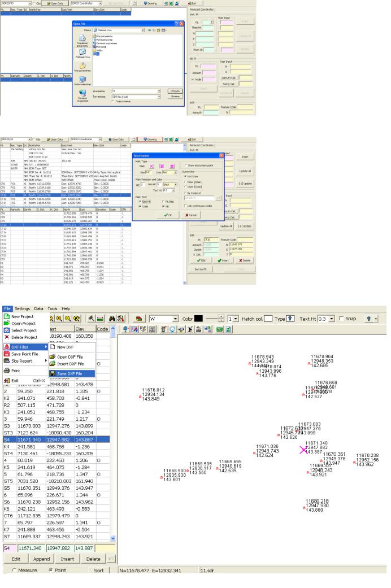Toggle Draw instrument point checkbox
391x588 pixels.
pyautogui.click(x=186, y=165)
